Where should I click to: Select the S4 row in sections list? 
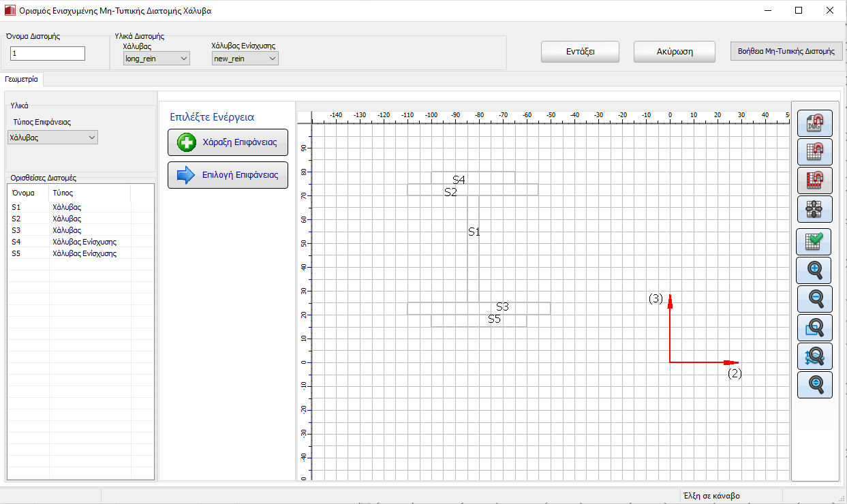[68, 242]
